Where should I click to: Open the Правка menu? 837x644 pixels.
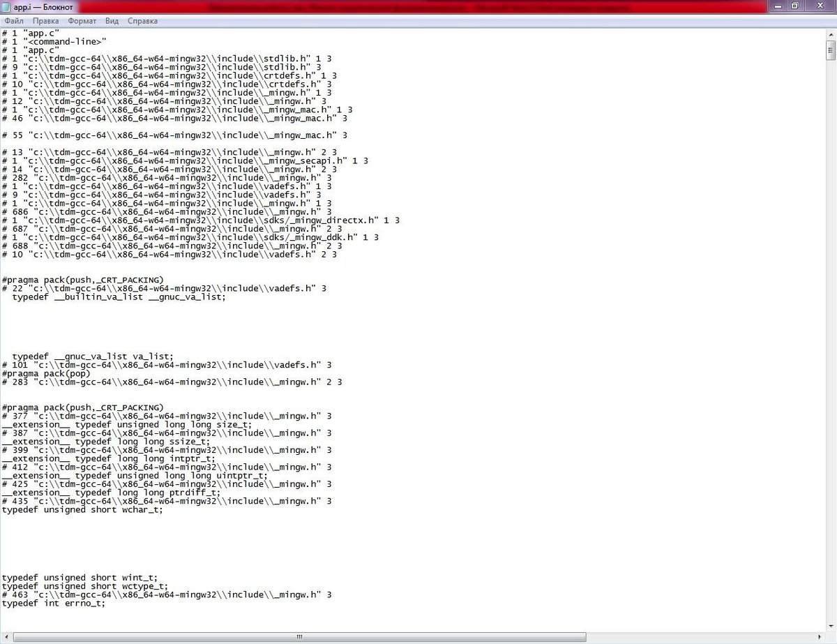(x=45, y=21)
